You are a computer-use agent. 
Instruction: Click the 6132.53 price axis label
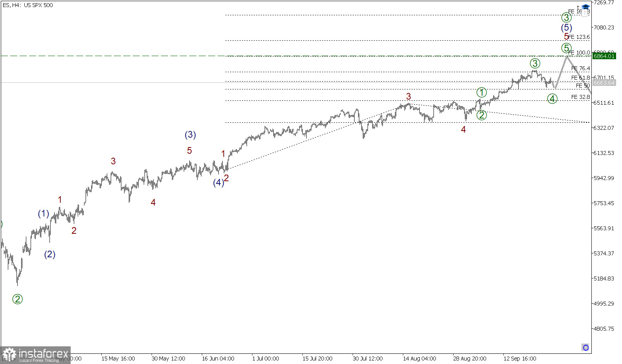pyautogui.click(x=604, y=153)
